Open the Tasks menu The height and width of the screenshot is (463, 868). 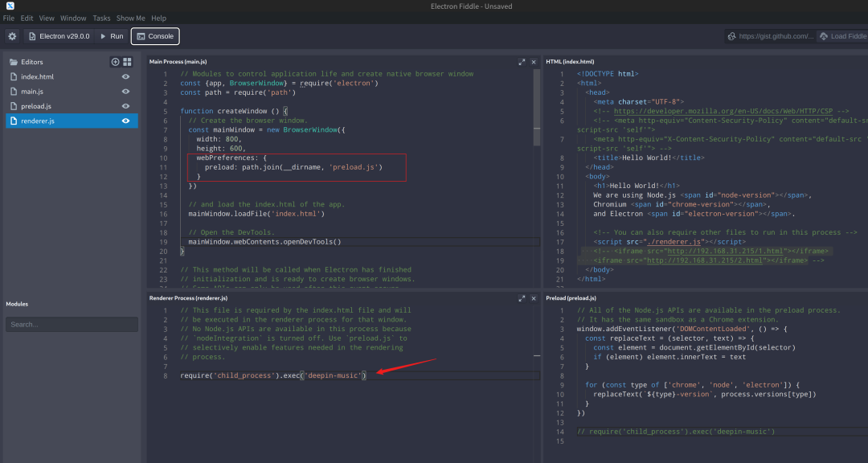(x=101, y=18)
